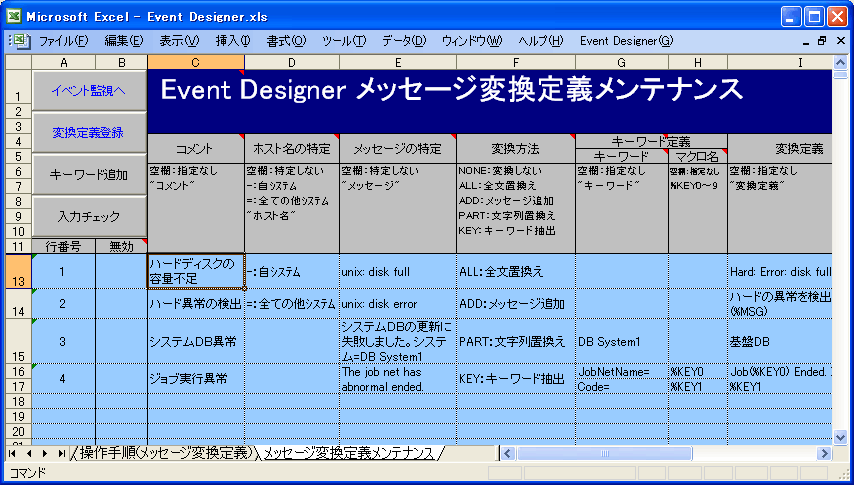Select row 15 header
The width and height of the screenshot is (854, 485).
pos(19,342)
